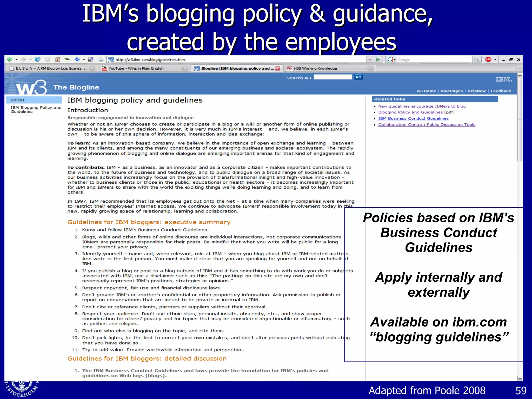Click the green leaf toolbar icon
This screenshot has height=399, width=532.
click(x=67, y=59)
